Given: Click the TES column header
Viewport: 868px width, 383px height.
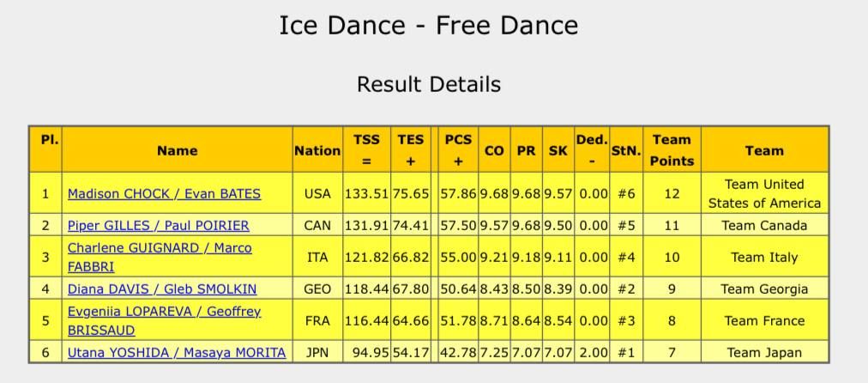Looking at the screenshot, I should [411, 150].
